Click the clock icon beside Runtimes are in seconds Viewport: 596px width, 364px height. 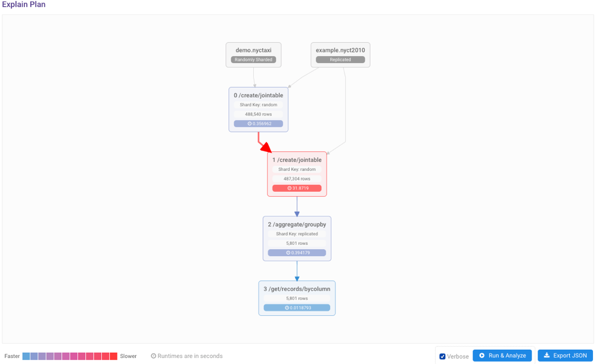click(154, 356)
